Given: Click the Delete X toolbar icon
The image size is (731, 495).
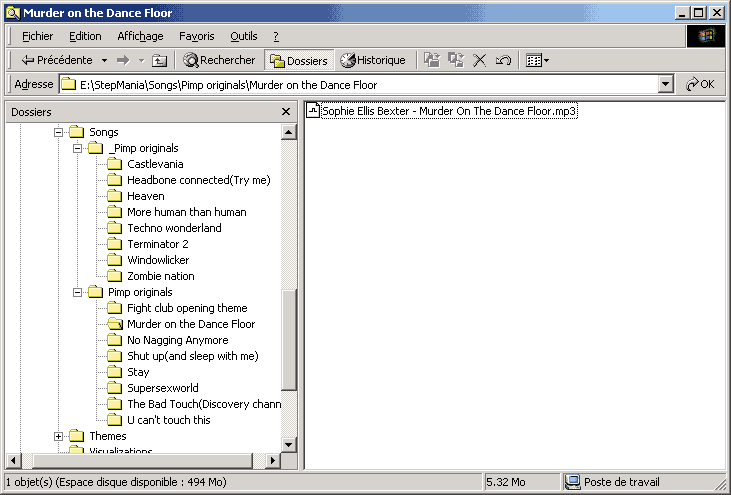Looking at the screenshot, I should 479,60.
